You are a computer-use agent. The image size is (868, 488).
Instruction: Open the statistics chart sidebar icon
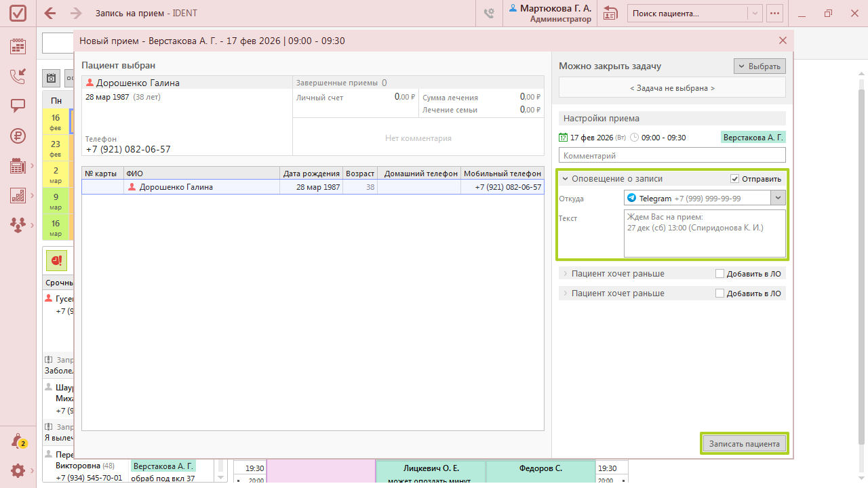tap(18, 196)
